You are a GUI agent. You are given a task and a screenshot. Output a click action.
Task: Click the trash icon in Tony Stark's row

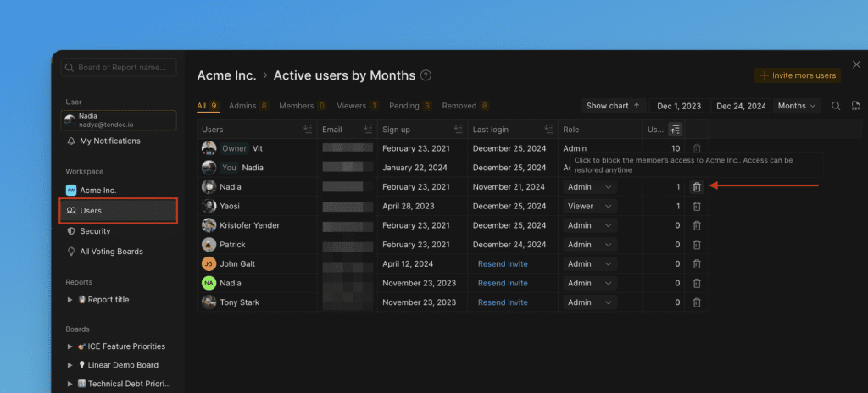[697, 302]
